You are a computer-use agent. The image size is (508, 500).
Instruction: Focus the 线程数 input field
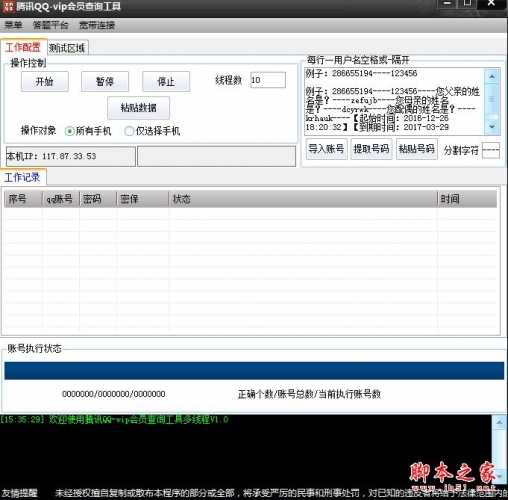click(x=268, y=80)
